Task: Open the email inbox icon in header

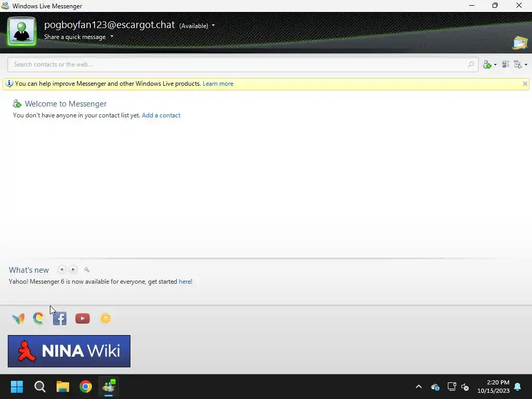Action: coord(520,43)
